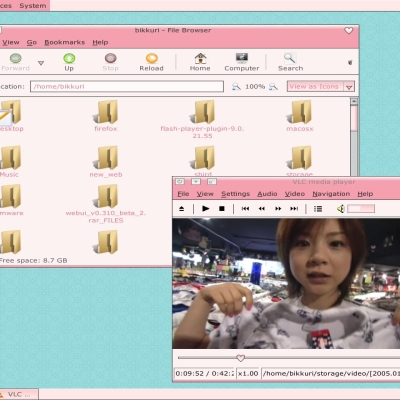Adjust the VLC volume slider

[361, 209]
